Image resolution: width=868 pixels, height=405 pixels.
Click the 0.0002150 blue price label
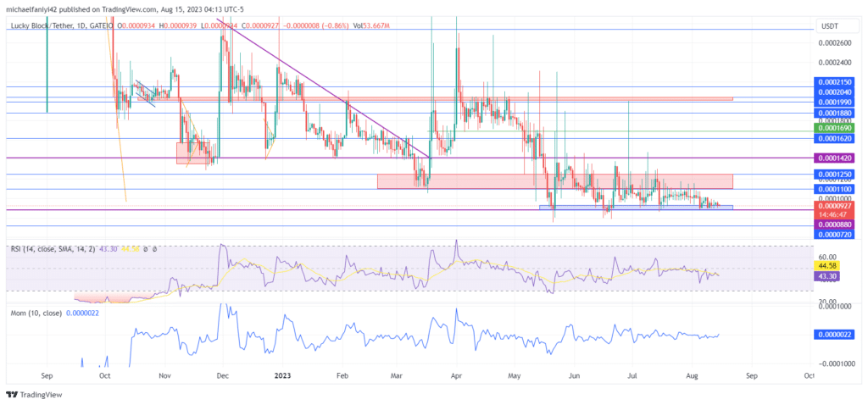[x=835, y=82]
